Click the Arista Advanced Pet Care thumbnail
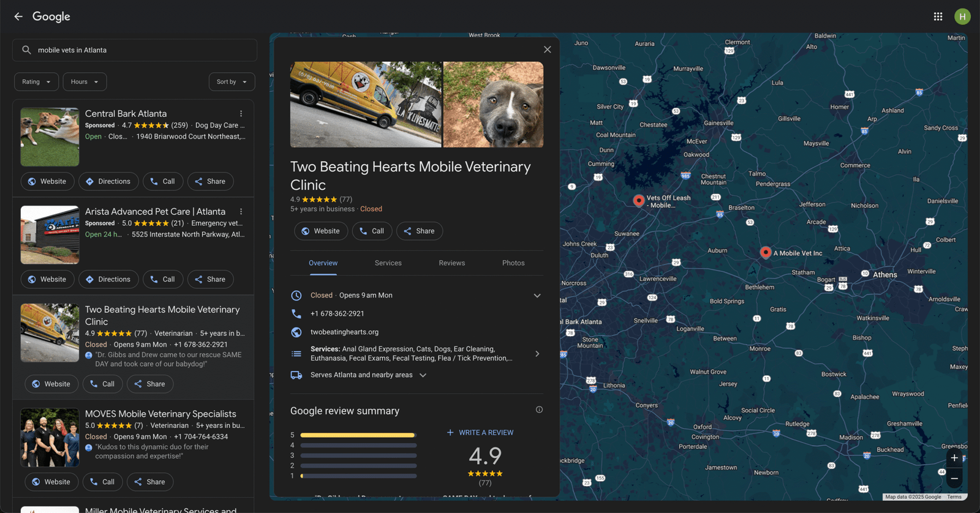The height and width of the screenshot is (513, 980). [50, 235]
